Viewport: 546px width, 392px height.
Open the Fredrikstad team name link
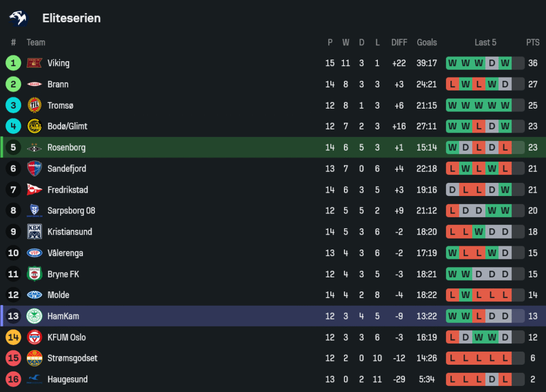point(68,190)
